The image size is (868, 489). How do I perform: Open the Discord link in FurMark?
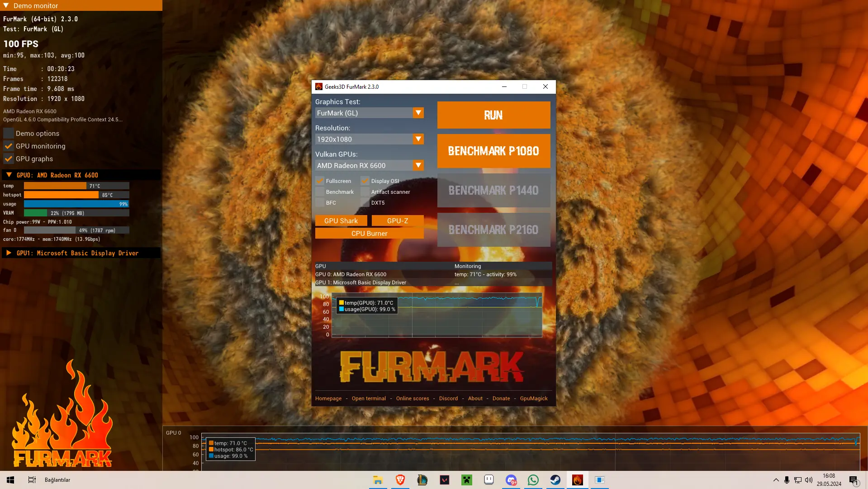tap(448, 398)
